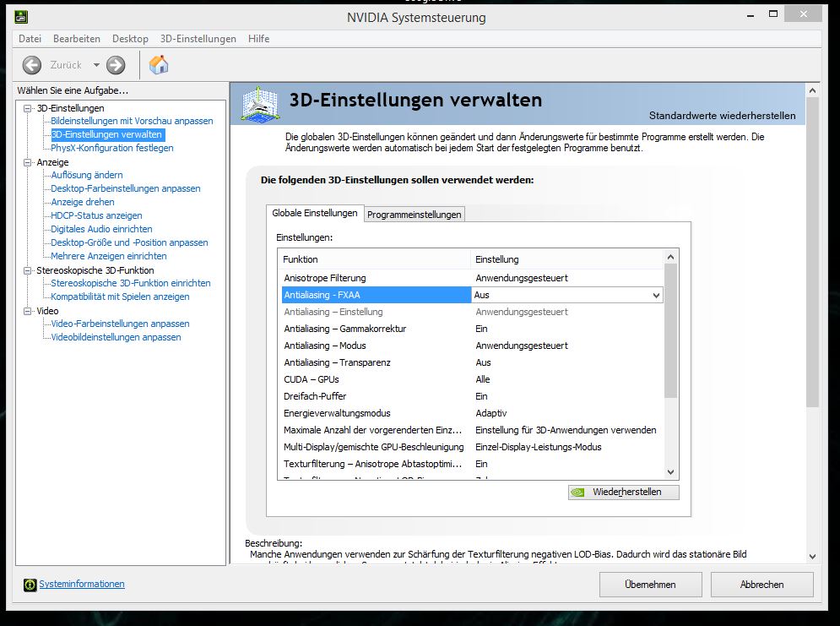Go to the home page icon
Screen dimensions: 840x626
(159, 65)
